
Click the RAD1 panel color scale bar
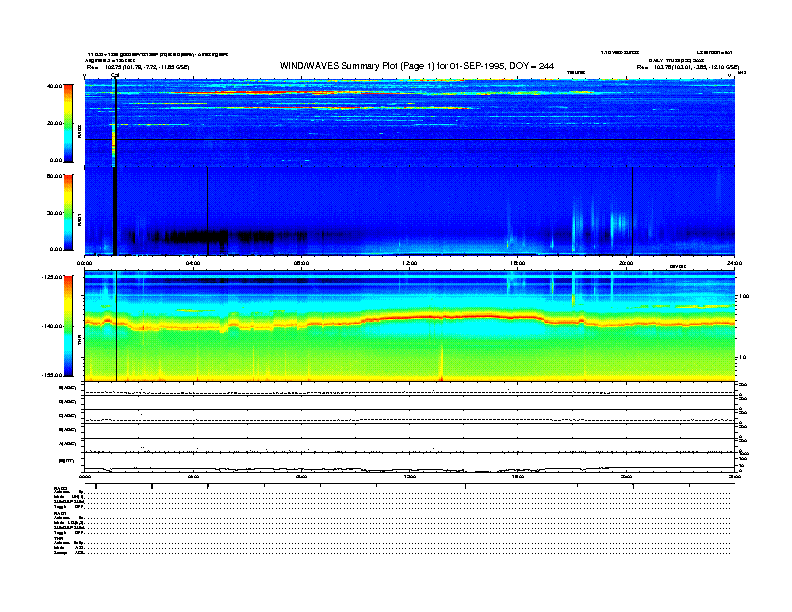click(x=68, y=212)
